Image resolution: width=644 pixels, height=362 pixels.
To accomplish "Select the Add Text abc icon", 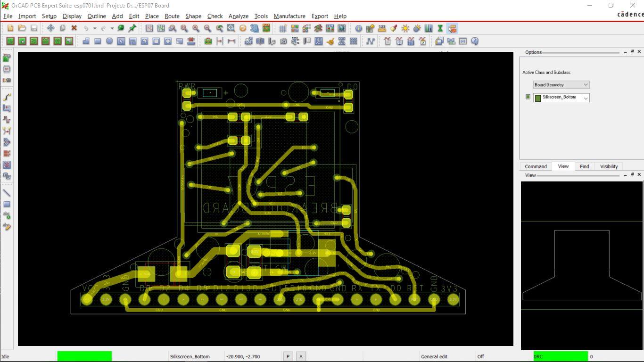I will click(x=7, y=215).
